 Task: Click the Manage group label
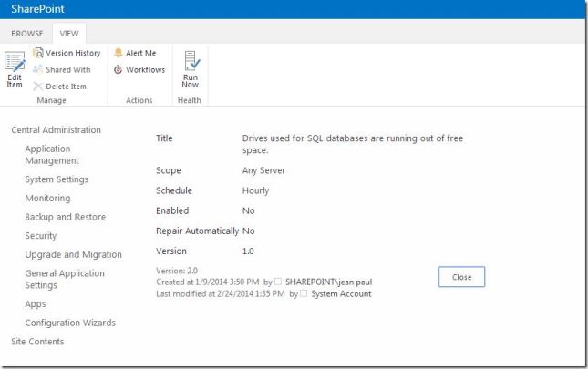click(51, 100)
